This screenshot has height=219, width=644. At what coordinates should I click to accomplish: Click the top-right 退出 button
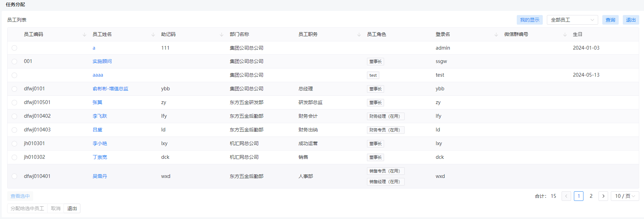pos(631,20)
